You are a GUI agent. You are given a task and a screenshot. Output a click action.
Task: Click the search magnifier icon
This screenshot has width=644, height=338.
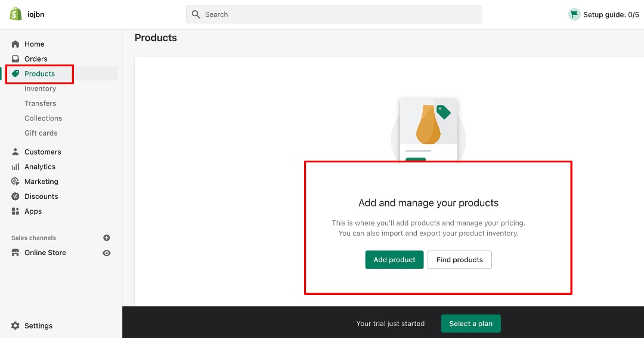[x=196, y=14]
